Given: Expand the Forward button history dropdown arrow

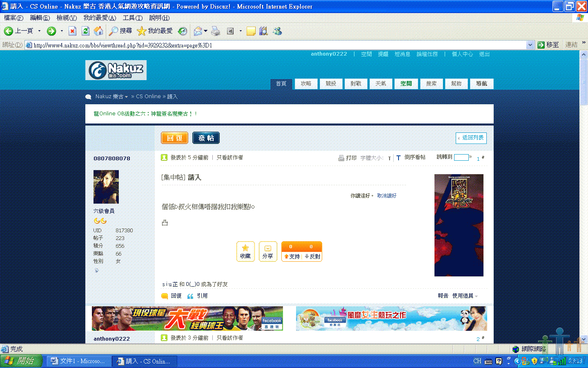Looking at the screenshot, I should pyautogui.click(x=62, y=31).
